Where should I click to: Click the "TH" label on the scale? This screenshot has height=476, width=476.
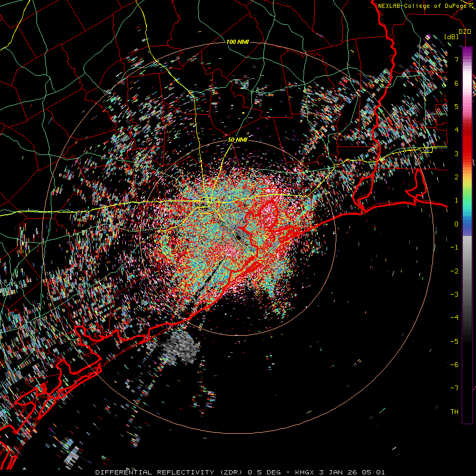pos(454,412)
